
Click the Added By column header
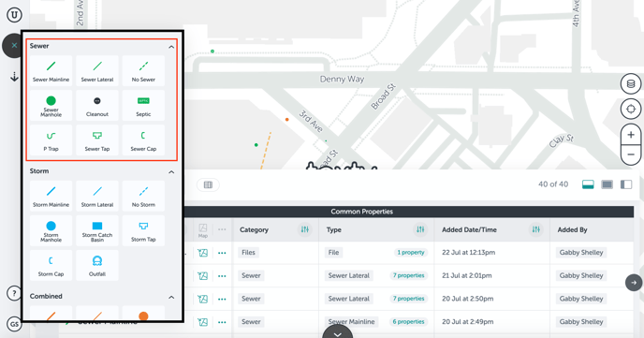click(x=572, y=229)
